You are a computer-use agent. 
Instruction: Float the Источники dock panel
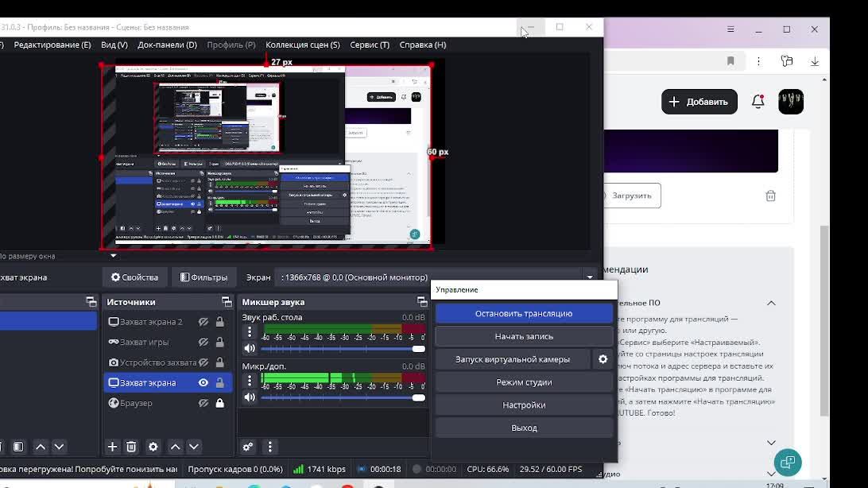coord(227,301)
